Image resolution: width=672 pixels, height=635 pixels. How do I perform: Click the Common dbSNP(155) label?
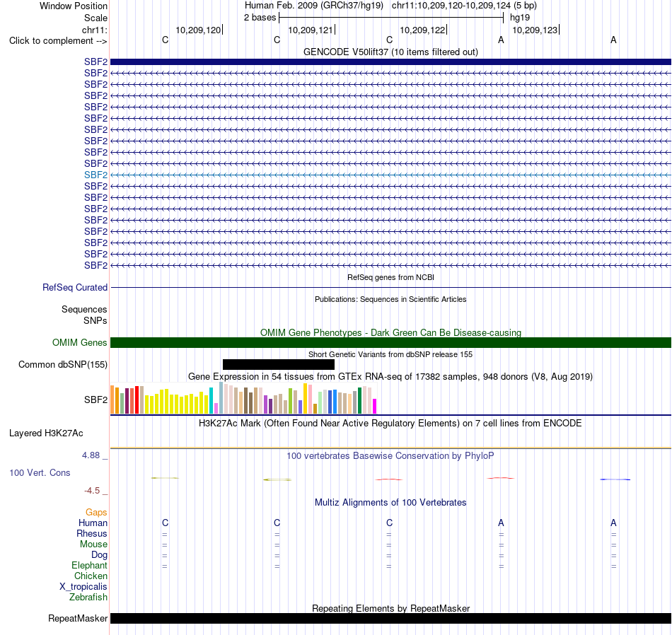62,365
